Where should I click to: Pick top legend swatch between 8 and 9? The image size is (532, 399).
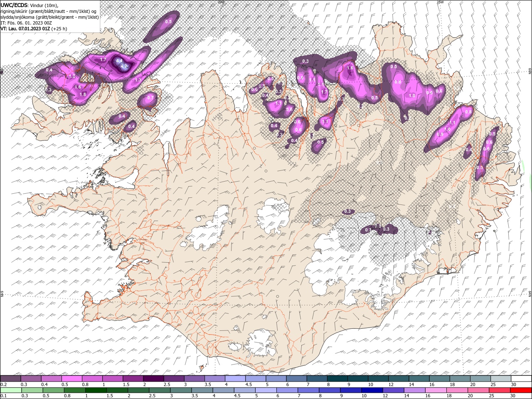coord(337,379)
